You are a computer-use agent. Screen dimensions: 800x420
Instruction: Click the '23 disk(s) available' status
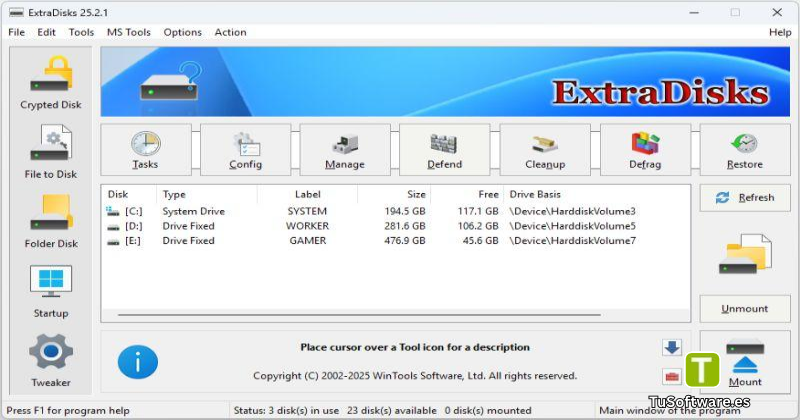(392, 410)
